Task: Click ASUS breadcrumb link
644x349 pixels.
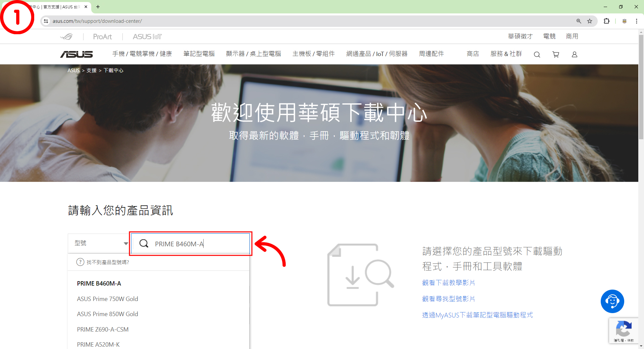Action: pyautogui.click(x=73, y=70)
